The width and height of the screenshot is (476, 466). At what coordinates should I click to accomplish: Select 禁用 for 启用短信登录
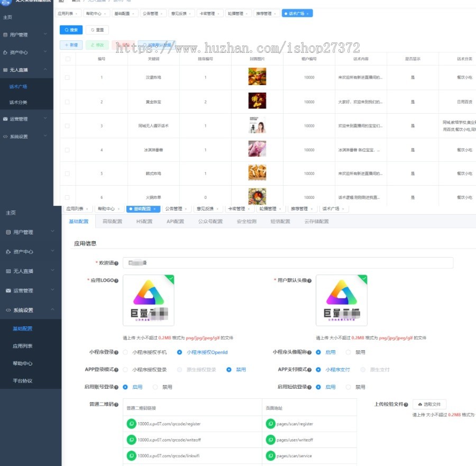348,387
